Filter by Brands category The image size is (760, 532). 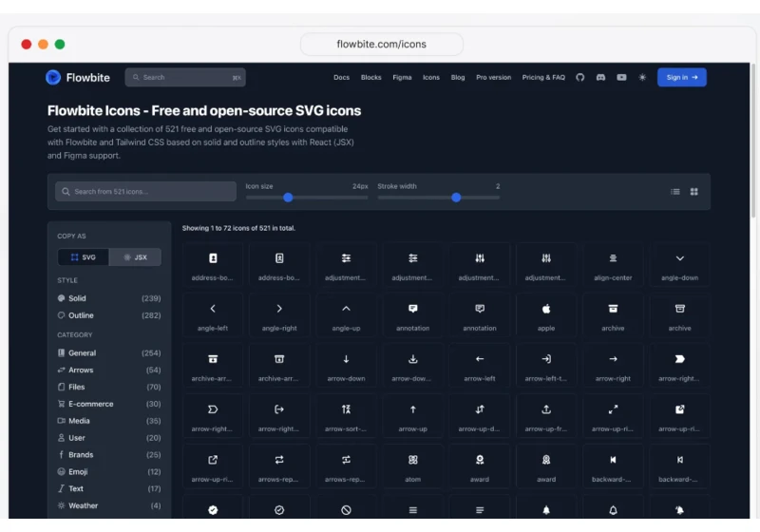pyautogui.click(x=109, y=455)
